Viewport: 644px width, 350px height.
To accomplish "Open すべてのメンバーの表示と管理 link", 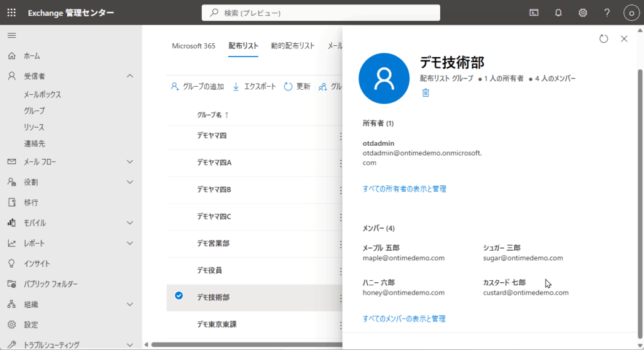I will point(404,319).
